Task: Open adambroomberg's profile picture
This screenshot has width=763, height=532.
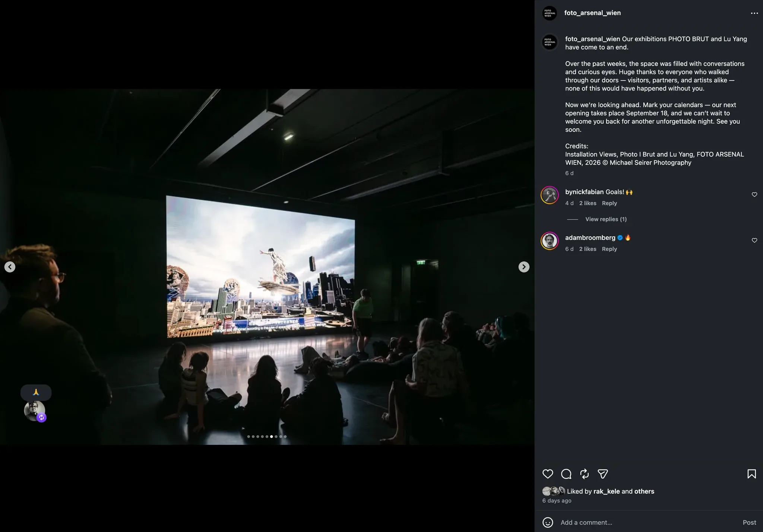Action: point(550,241)
